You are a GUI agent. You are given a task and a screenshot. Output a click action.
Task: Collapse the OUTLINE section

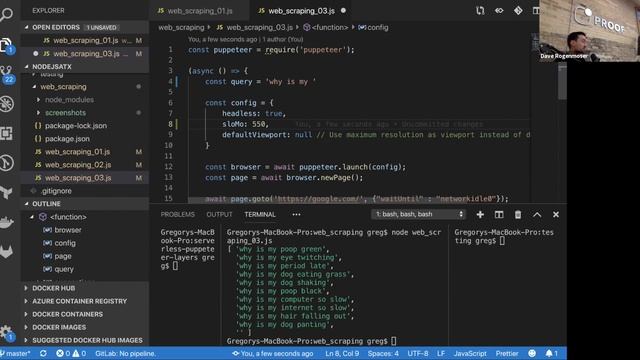(27, 204)
